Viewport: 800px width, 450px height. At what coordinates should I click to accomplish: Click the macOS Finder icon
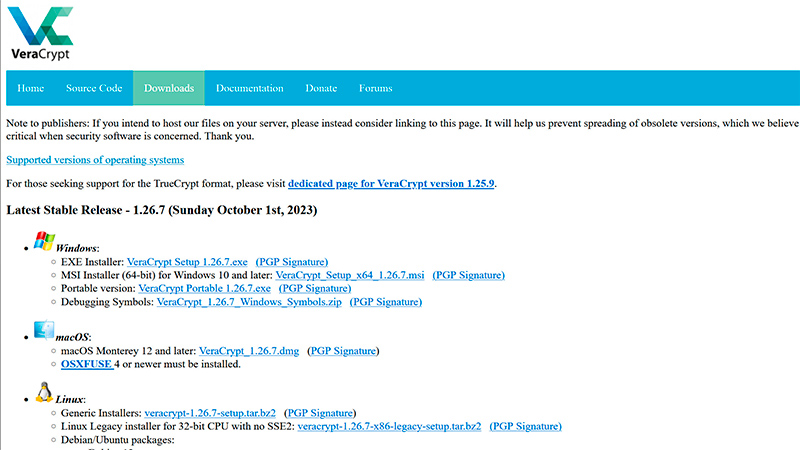coord(44,331)
